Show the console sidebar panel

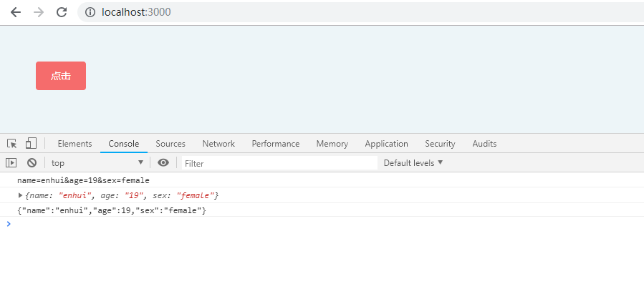(11, 163)
